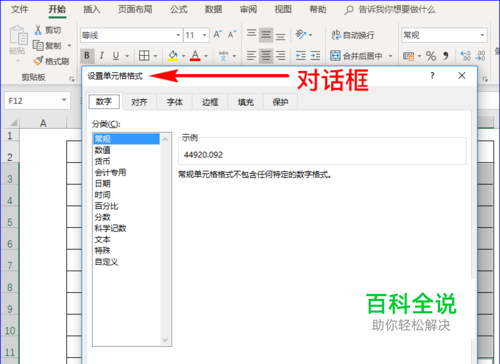The height and width of the screenshot is (364, 500).
Task: Increase font size with larger A
Action: (x=218, y=34)
